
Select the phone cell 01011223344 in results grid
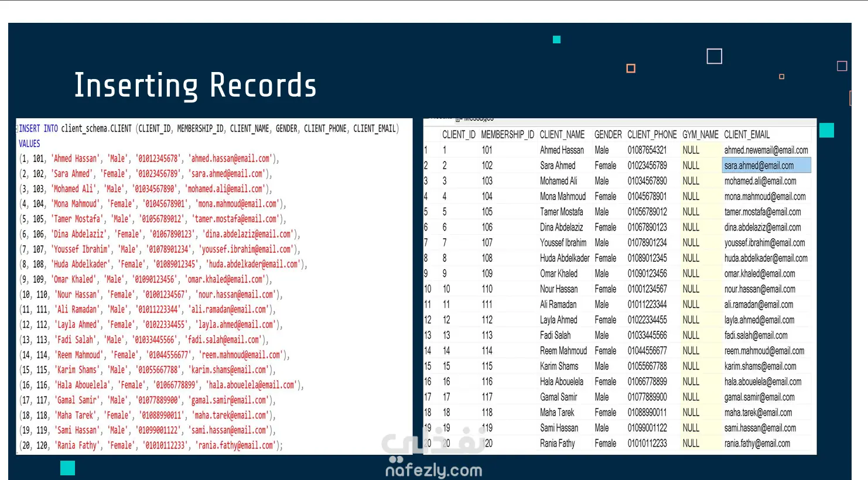647,304
